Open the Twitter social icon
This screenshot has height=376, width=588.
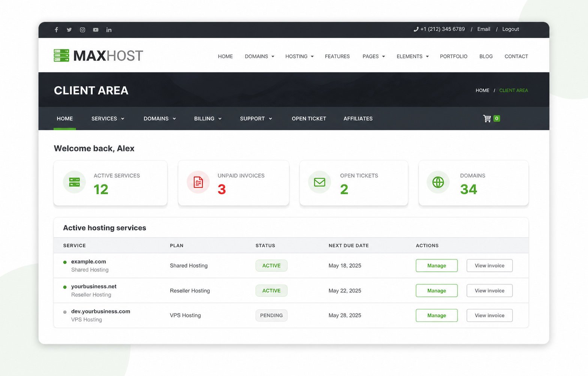pyautogui.click(x=69, y=30)
